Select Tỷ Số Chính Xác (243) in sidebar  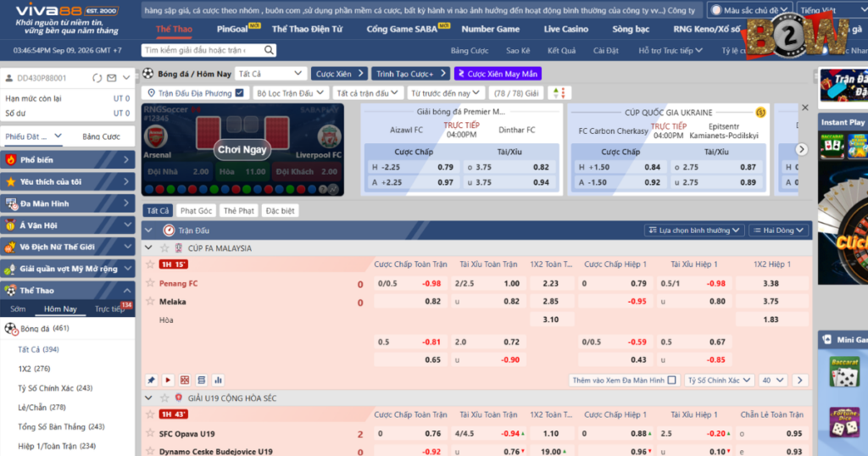(x=55, y=388)
